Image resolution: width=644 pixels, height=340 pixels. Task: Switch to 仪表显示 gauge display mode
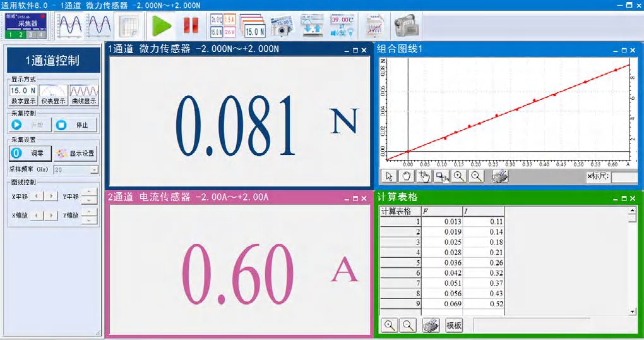[53, 95]
